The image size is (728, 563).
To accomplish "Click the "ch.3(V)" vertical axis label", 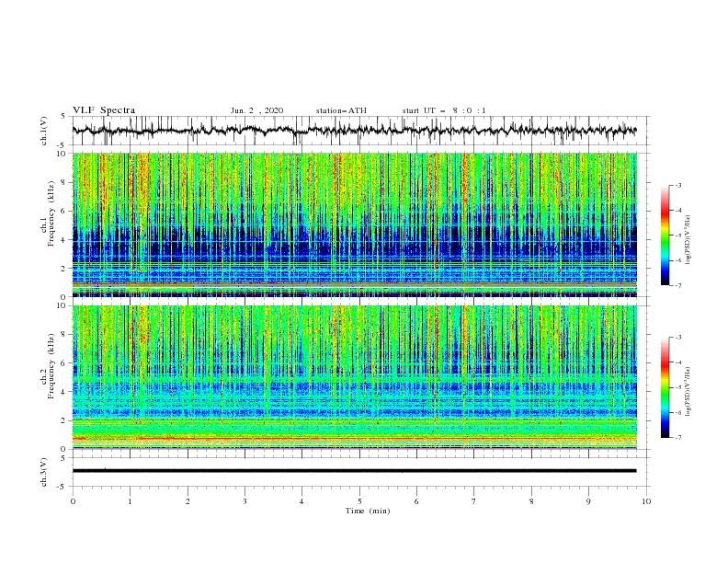I will pyautogui.click(x=44, y=472).
